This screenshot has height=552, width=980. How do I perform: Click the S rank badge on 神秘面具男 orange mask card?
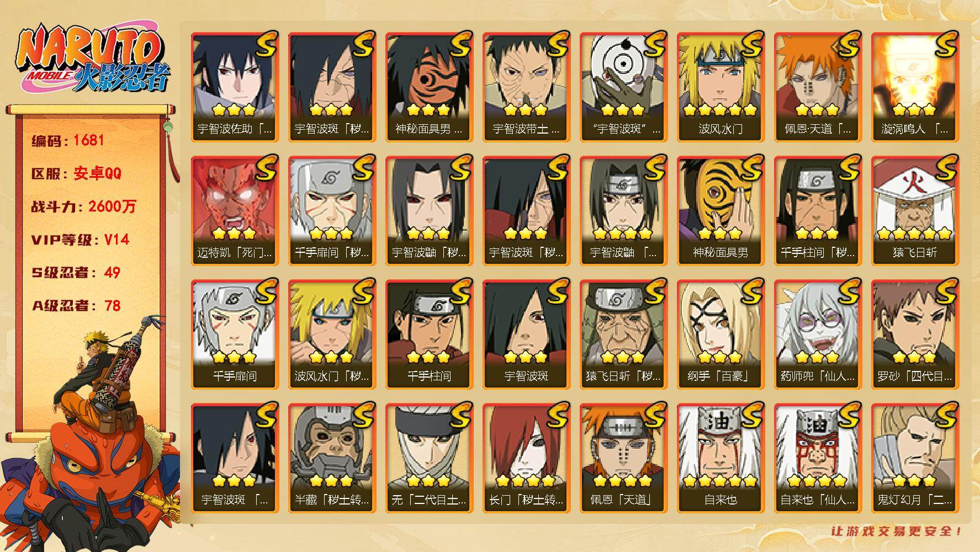point(459,45)
